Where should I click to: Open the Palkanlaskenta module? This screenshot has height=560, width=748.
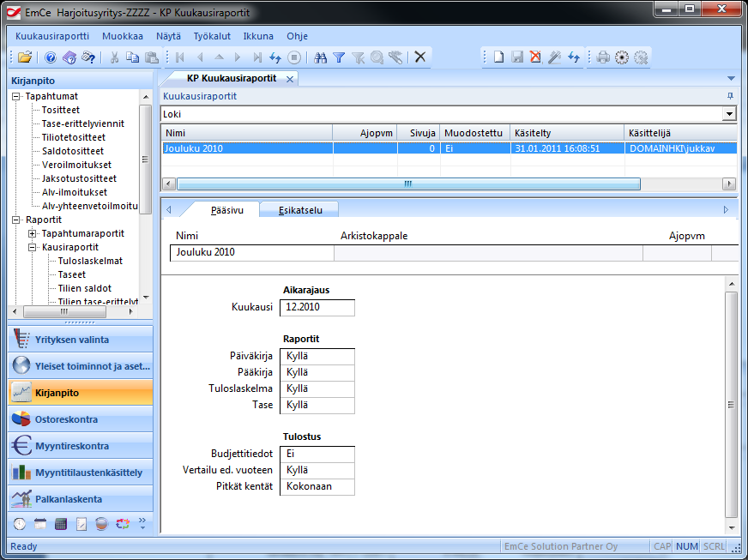coord(81,499)
